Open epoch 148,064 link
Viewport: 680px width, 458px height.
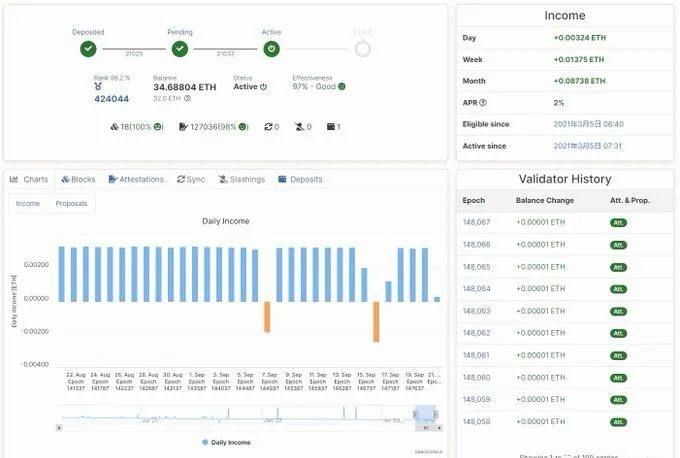coord(476,288)
